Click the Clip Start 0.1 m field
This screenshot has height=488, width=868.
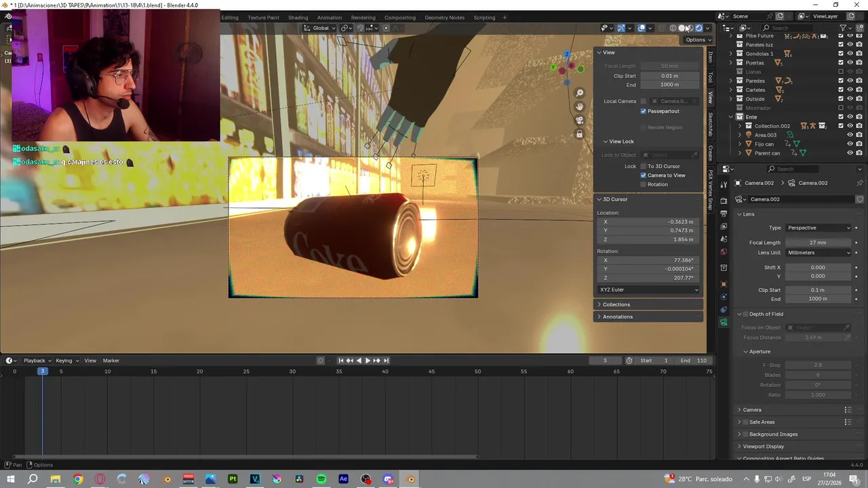(x=818, y=290)
